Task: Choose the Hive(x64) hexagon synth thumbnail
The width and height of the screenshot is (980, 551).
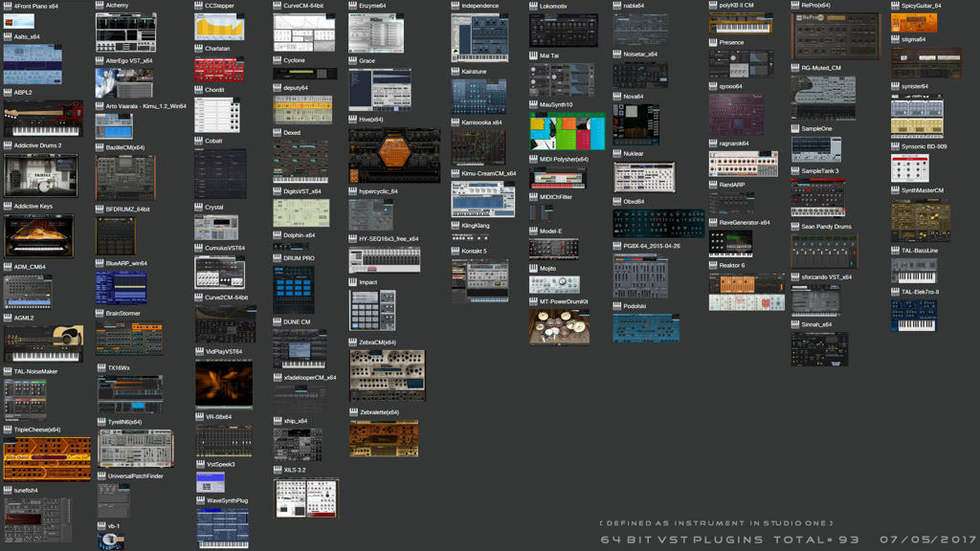Action: coord(394,156)
